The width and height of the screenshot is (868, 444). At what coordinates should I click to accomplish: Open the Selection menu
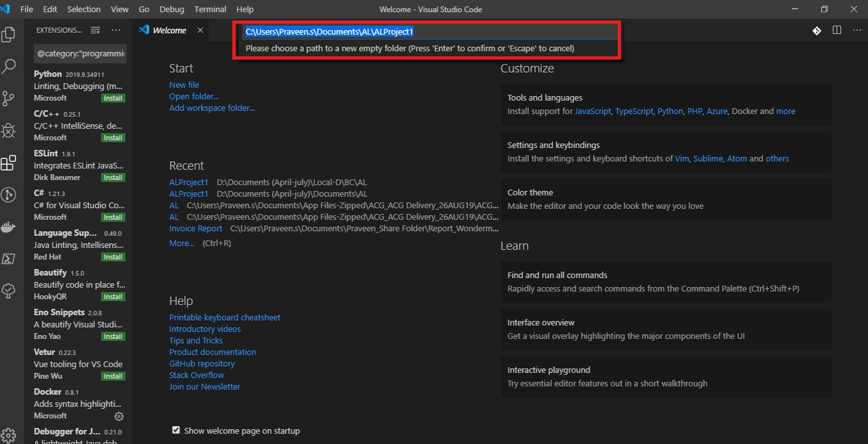[x=84, y=9]
